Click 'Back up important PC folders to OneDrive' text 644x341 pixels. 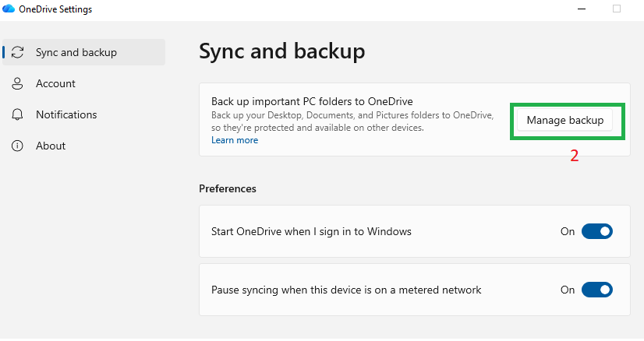(312, 101)
